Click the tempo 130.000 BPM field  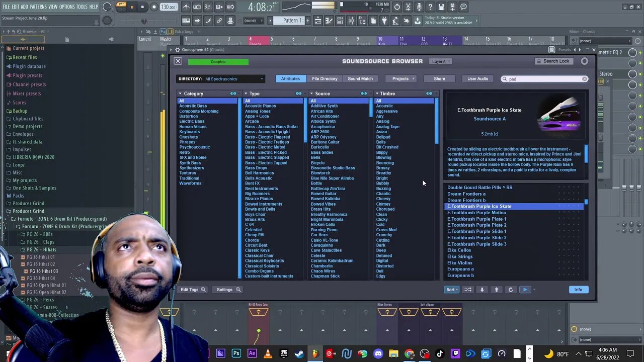click(x=169, y=7)
